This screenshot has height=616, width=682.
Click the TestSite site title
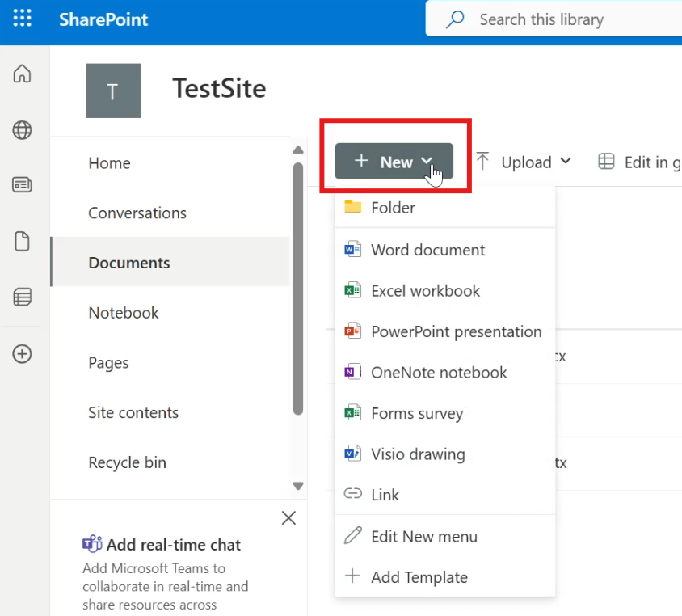pyautogui.click(x=219, y=88)
